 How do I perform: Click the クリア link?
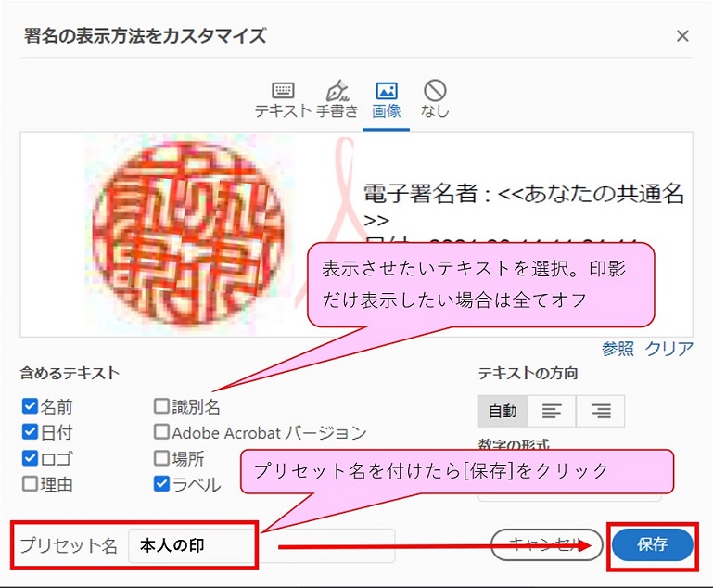[x=668, y=349]
